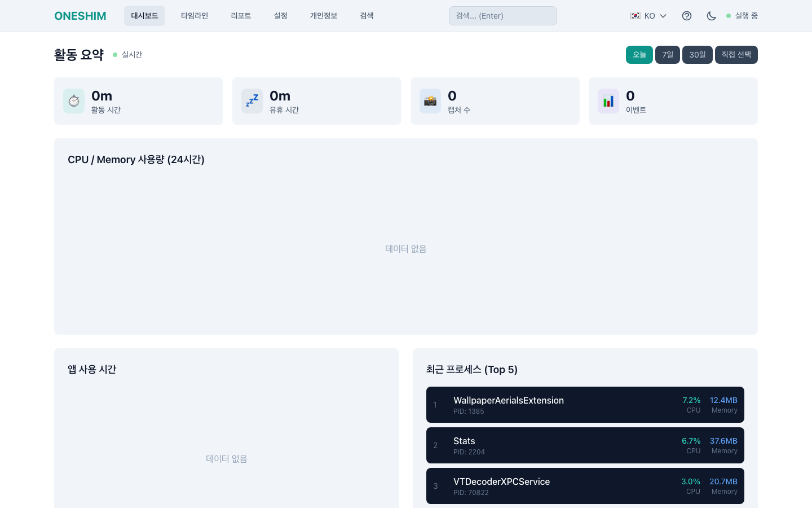812x508 pixels.
Task: Switch range to 30일
Action: tap(697, 55)
